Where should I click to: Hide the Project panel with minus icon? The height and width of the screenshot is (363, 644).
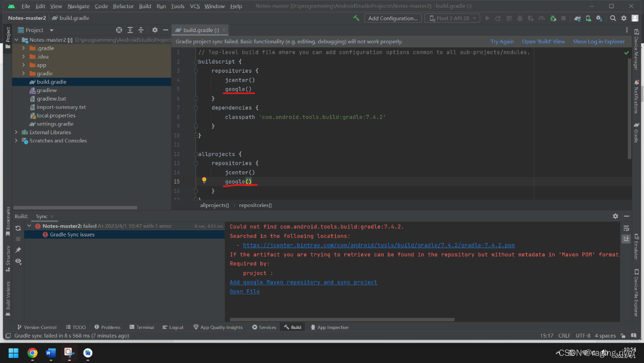pos(166,30)
